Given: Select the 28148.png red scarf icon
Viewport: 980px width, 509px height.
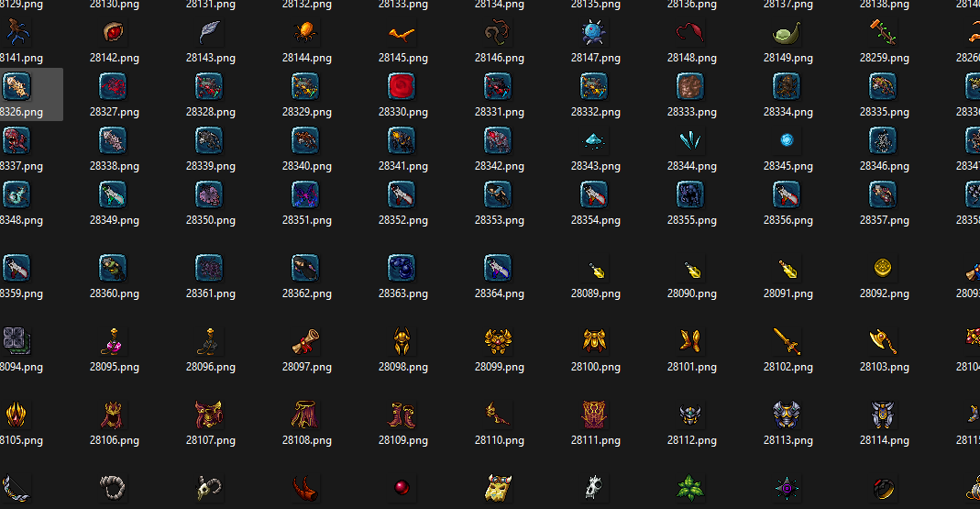Looking at the screenshot, I should tap(690, 32).
